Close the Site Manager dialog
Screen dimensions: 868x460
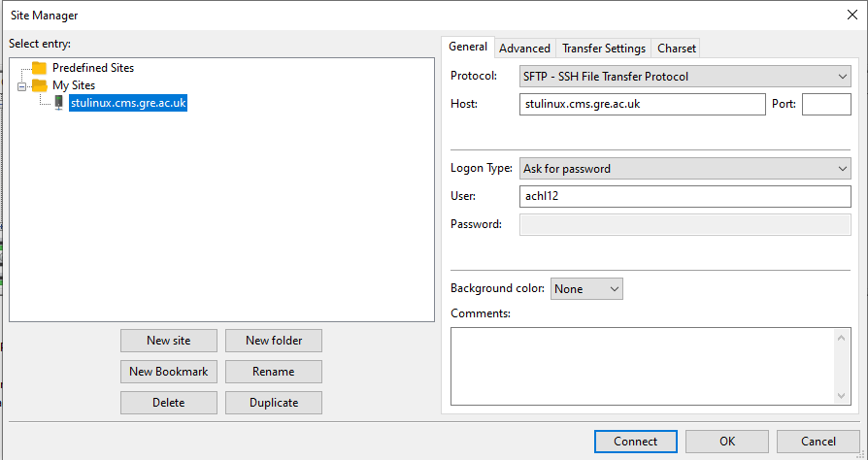pos(851,15)
